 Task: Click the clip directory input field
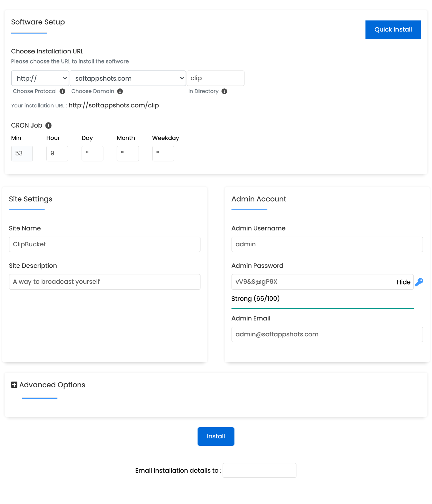click(215, 78)
